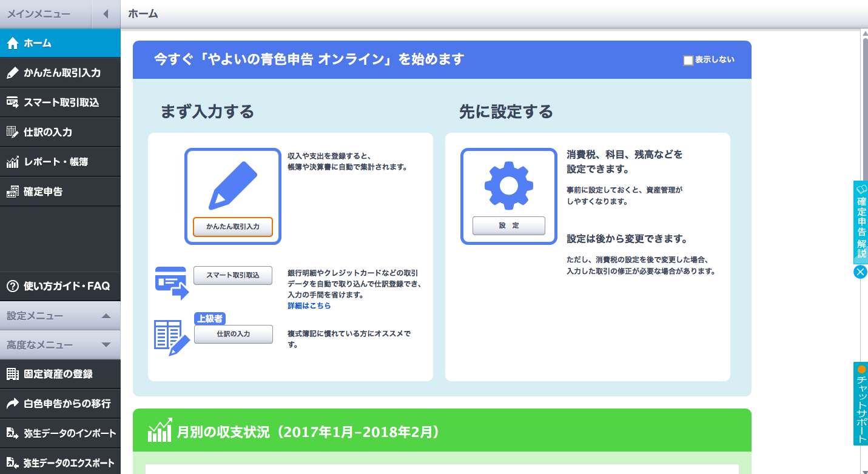Image resolution: width=868 pixels, height=474 pixels.
Task: Click book icon on 確定申告解説 tab
Action: 861,189
